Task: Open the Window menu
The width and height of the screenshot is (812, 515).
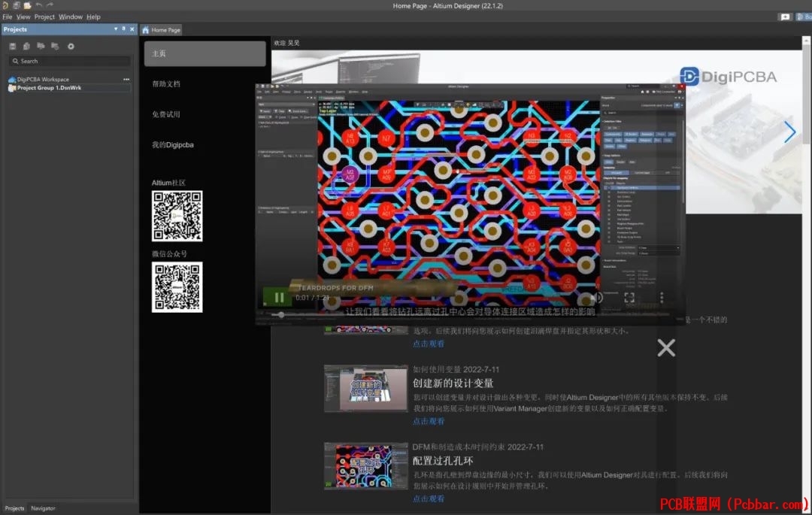Action: (71, 17)
